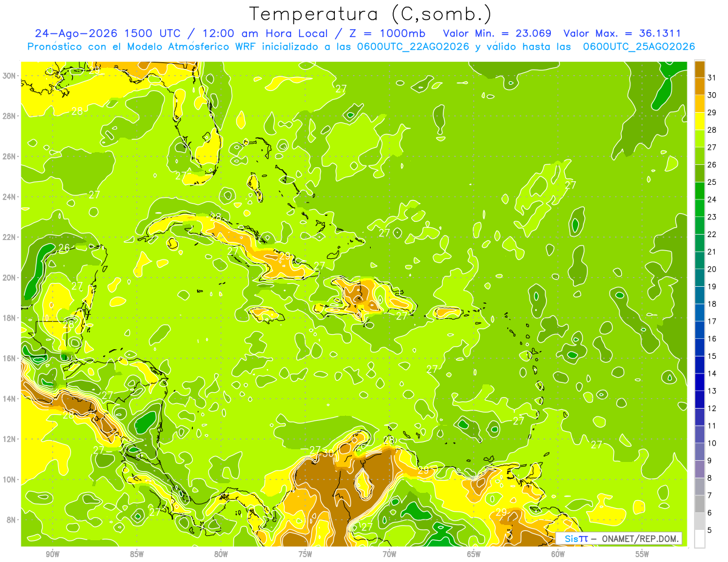Click the '85W' longitude label
This screenshot has height=562, width=728.
[136, 554]
